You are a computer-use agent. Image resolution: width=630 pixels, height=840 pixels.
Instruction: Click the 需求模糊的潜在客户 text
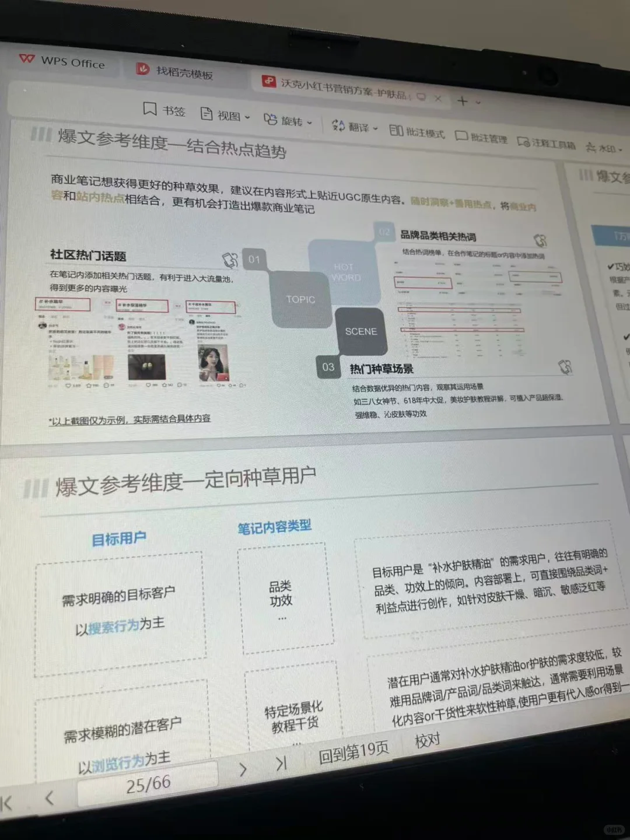pyautogui.click(x=122, y=730)
